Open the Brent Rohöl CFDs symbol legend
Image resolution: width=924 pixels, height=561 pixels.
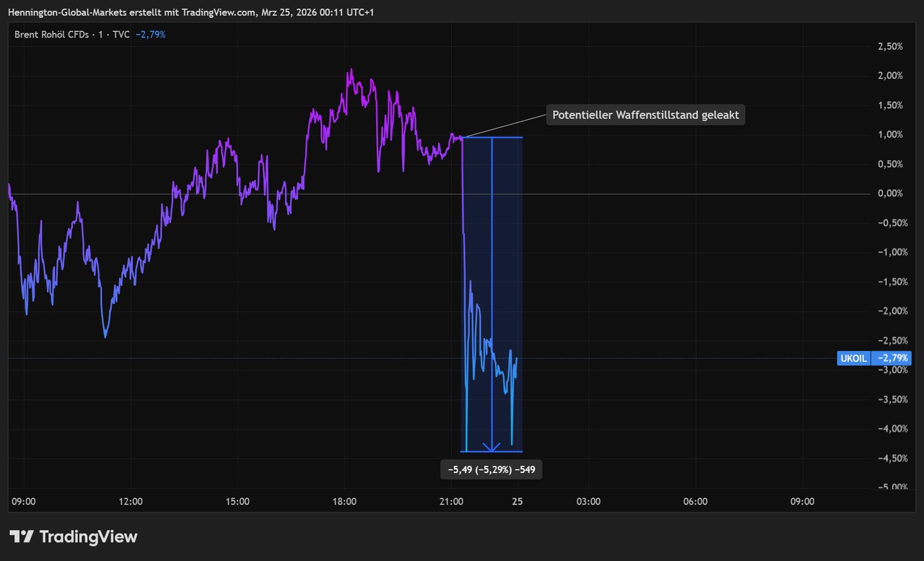[71, 34]
